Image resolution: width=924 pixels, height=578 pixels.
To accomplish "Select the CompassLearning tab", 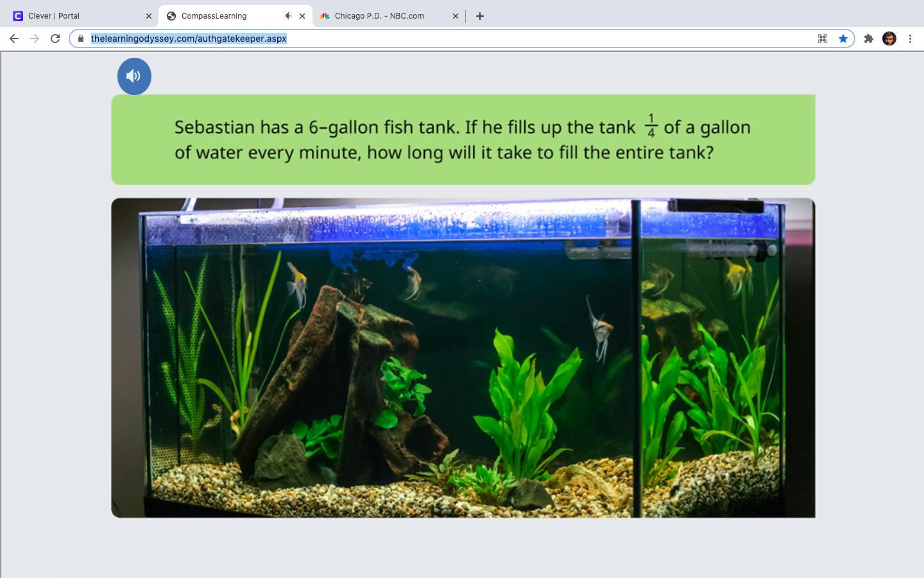I will [235, 16].
